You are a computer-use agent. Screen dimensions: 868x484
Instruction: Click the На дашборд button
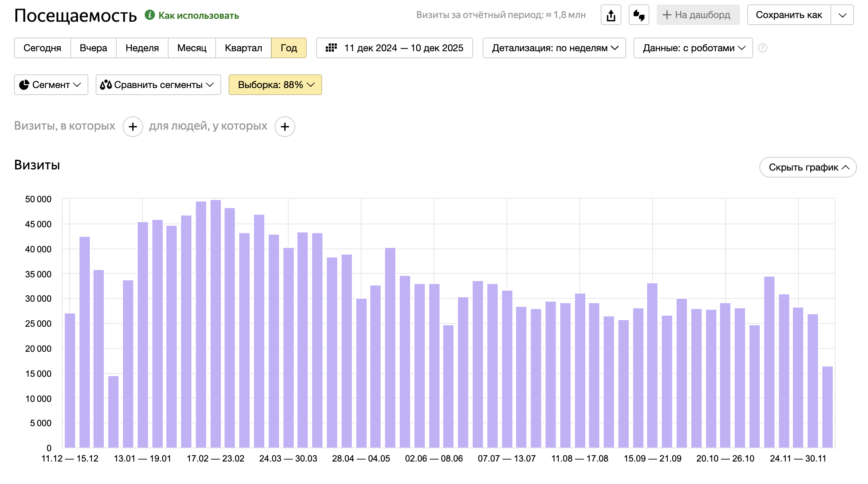(698, 15)
